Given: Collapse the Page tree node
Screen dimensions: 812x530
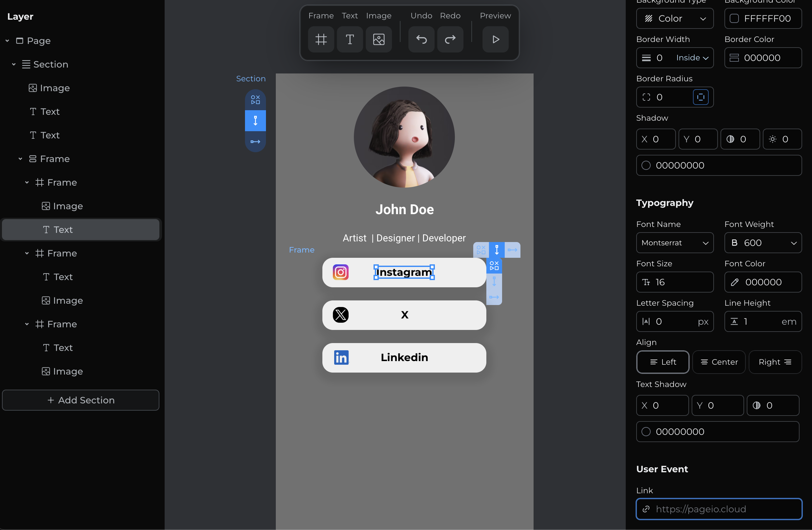Looking at the screenshot, I should [x=7, y=41].
